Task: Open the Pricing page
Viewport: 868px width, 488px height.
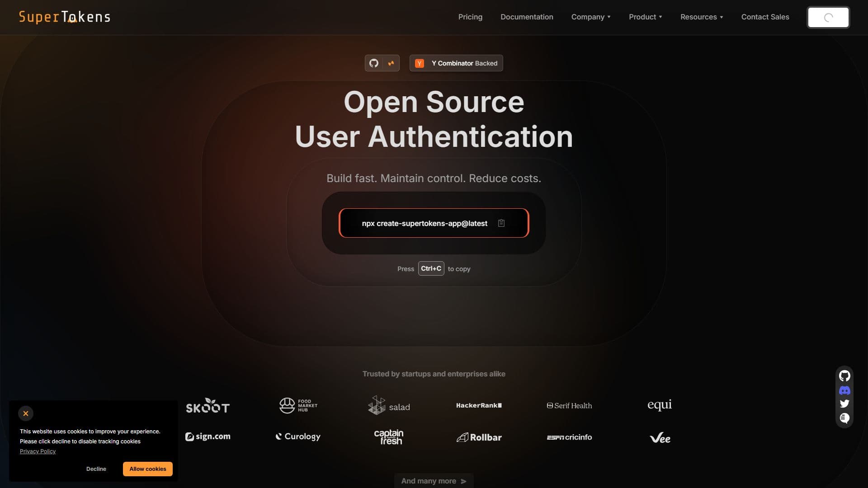Action: [470, 17]
